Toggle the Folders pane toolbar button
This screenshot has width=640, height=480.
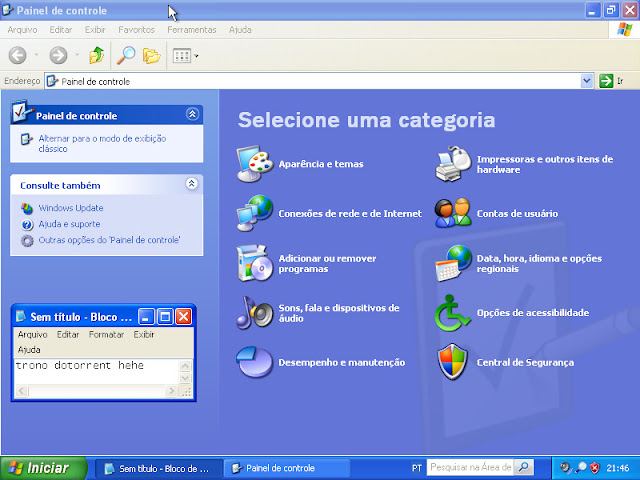point(151,56)
